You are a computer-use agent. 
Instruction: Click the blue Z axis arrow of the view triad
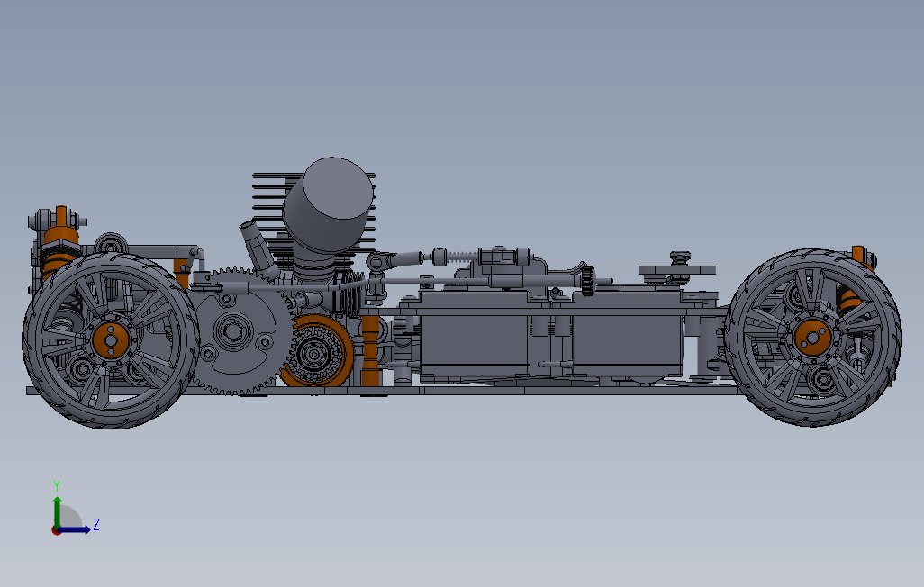[74, 530]
